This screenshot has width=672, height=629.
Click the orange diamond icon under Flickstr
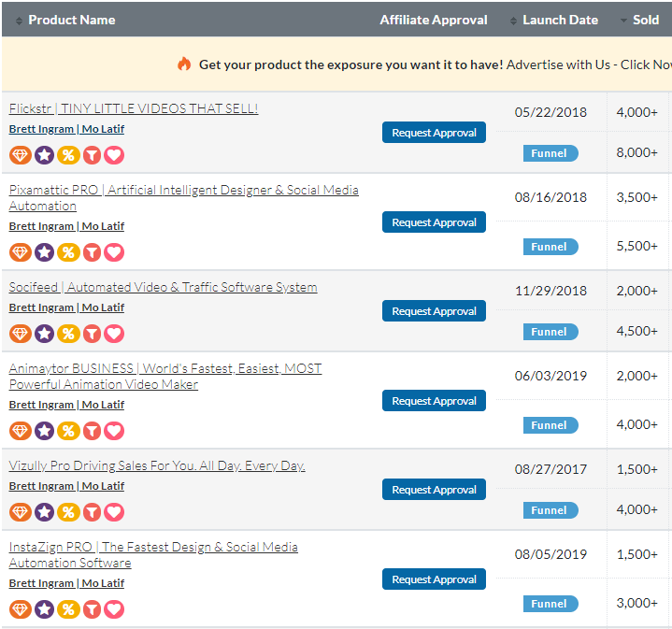tap(21, 155)
